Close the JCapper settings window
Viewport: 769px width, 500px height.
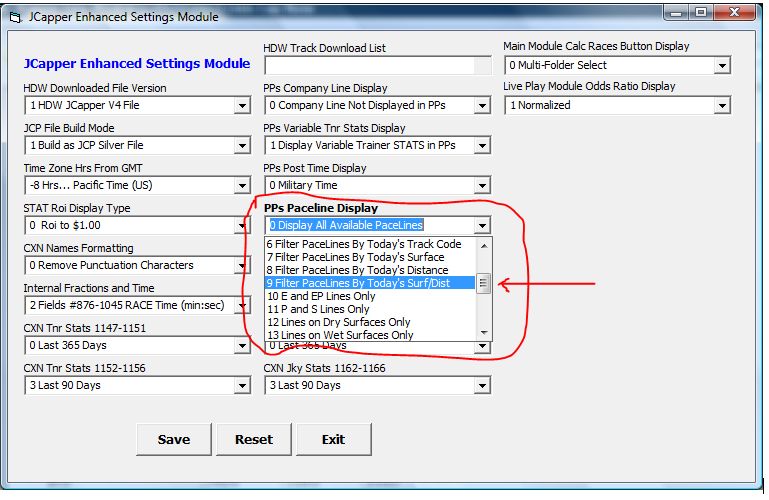[x=734, y=13]
